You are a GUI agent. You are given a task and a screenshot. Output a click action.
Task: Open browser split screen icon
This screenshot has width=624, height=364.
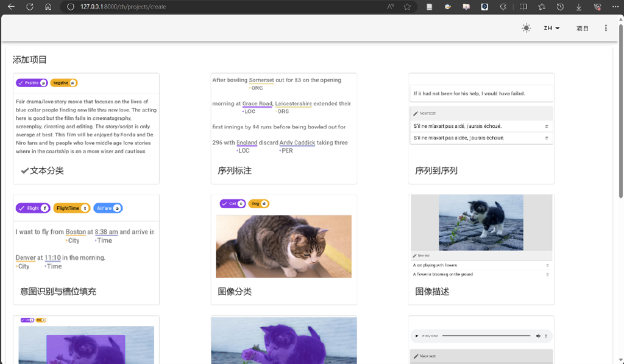[x=523, y=7]
